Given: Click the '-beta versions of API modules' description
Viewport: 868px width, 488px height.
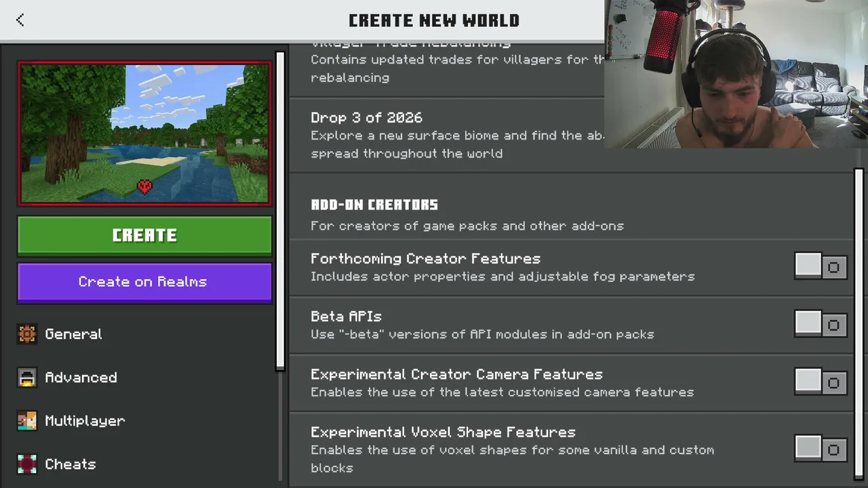Looking at the screenshot, I should 482,334.
